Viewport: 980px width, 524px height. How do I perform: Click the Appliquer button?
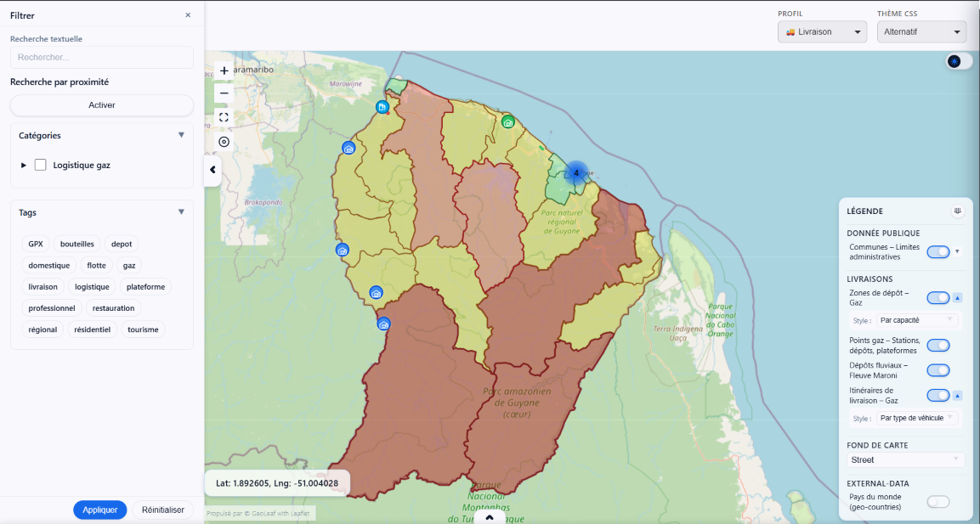click(x=100, y=510)
